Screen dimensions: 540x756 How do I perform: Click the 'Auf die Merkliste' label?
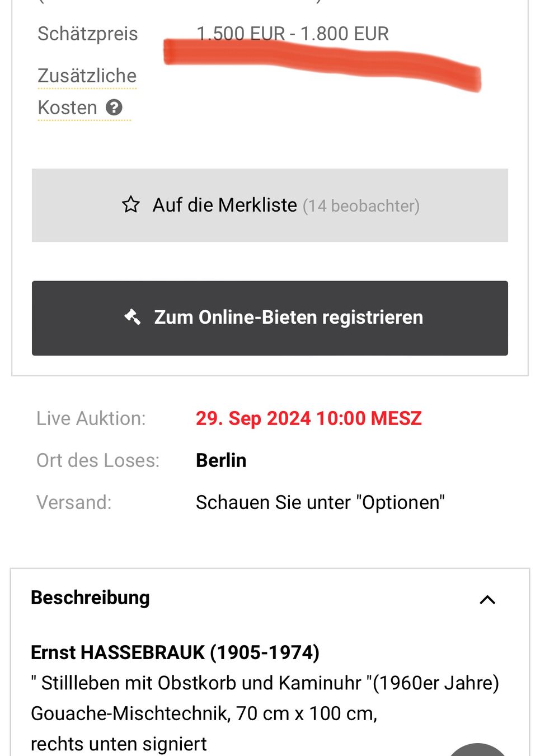tap(225, 205)
